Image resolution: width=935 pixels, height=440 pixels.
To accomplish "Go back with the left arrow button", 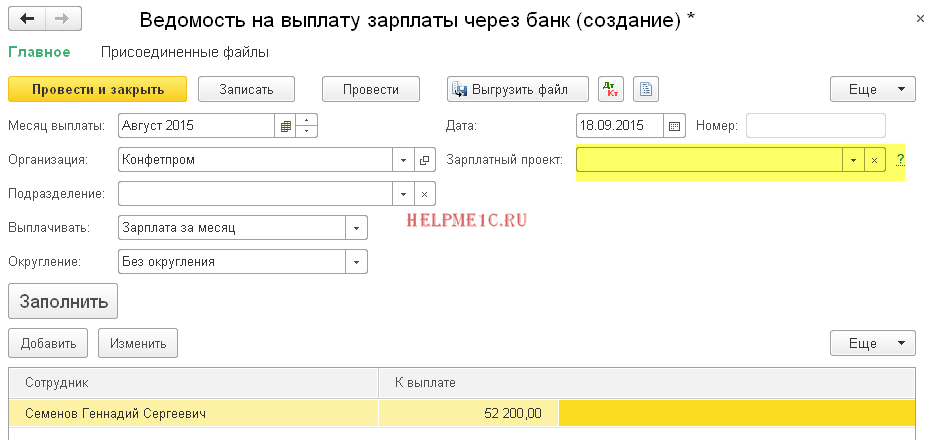I will tap(27, 18).
